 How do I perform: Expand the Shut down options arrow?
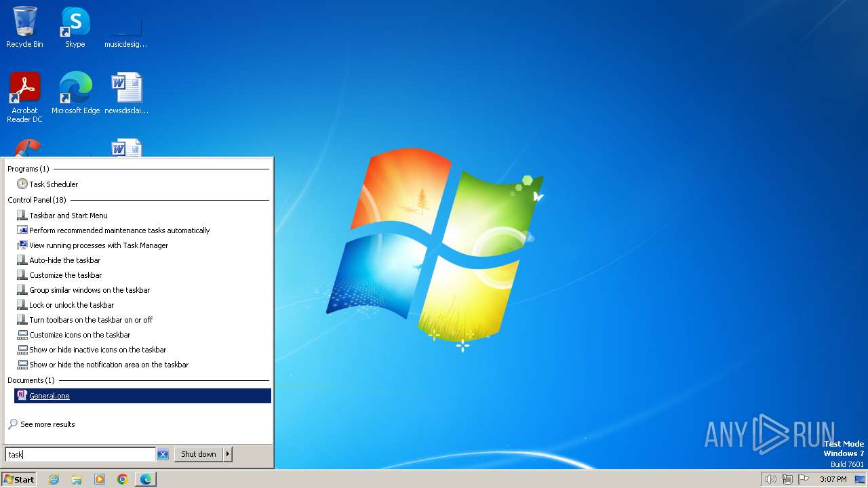click(228, 454)
